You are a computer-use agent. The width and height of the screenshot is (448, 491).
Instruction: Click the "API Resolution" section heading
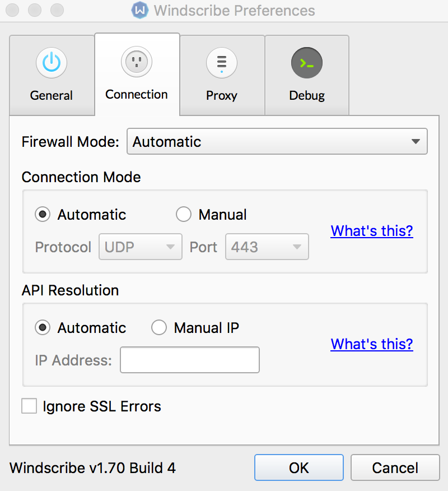tap(71, 290)
